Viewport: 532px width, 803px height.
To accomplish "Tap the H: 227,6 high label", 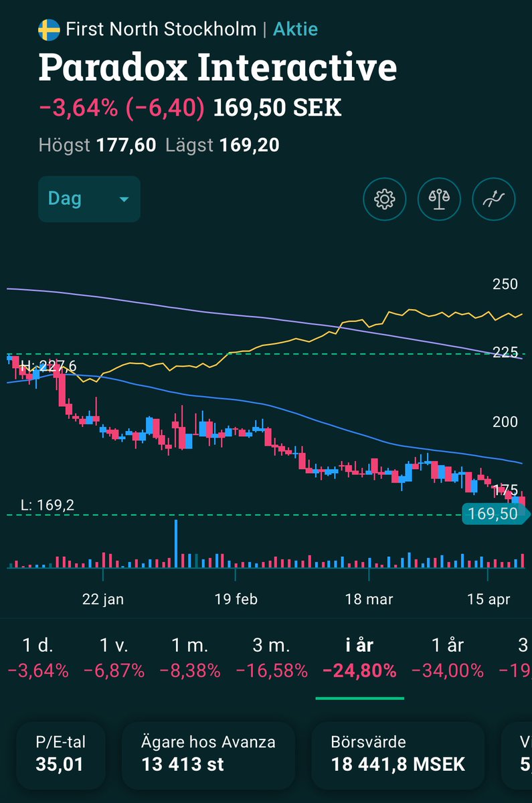I will [x=48, y=365].
